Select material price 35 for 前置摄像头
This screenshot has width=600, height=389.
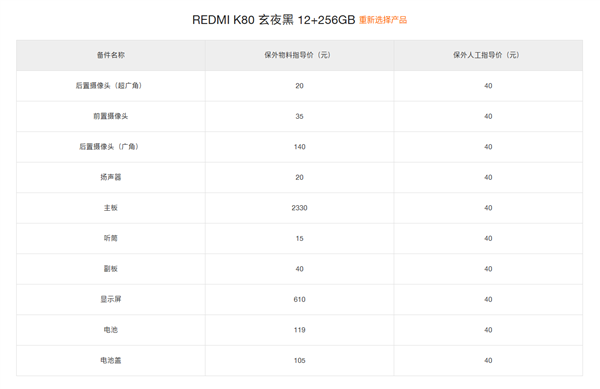tap(300, 116)
